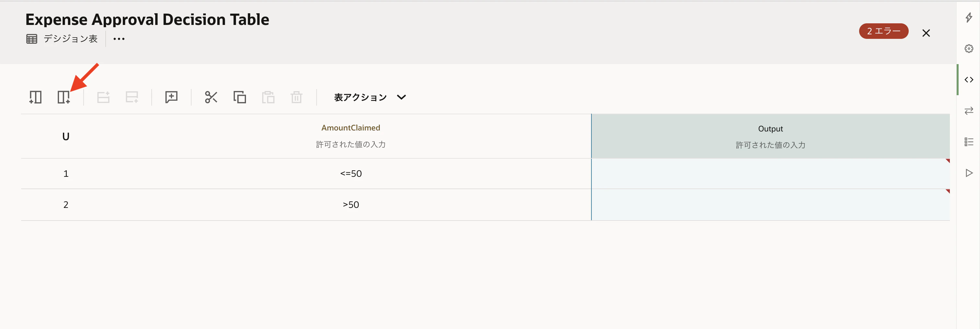
Task: Click the add input column icon
Action: tap(35, 97)
